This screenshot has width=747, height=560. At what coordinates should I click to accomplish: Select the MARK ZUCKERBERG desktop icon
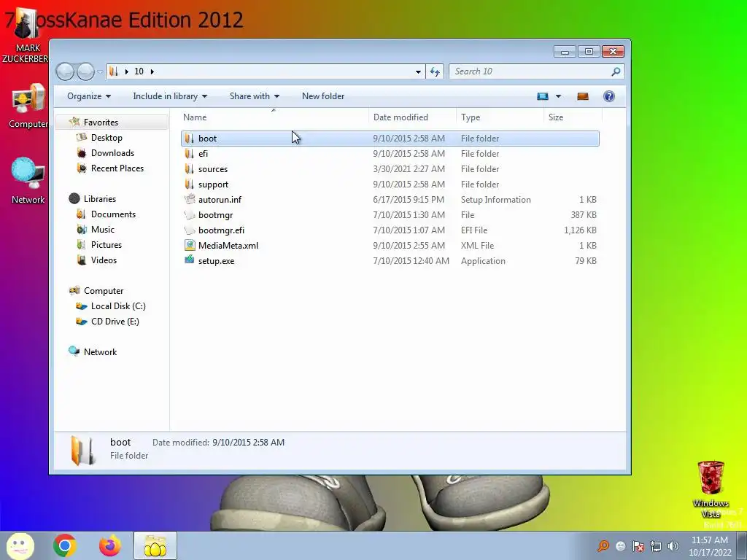(x=26, y=36)
